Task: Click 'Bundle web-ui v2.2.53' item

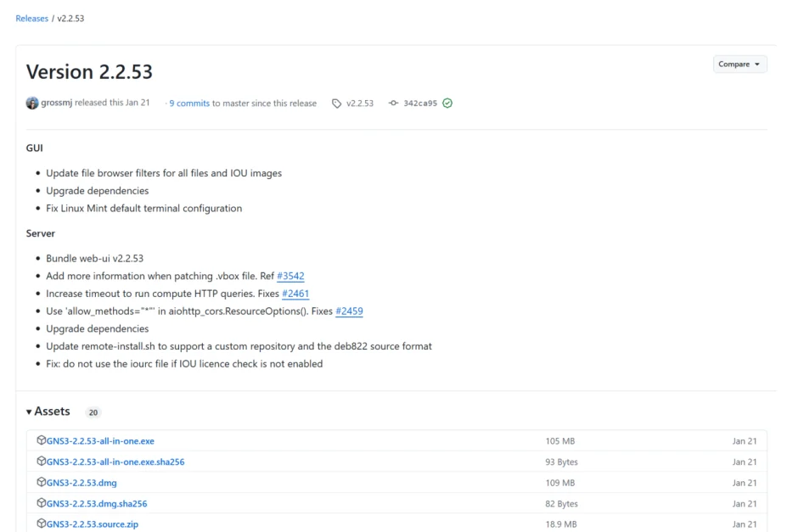Action: click(95, 258)
